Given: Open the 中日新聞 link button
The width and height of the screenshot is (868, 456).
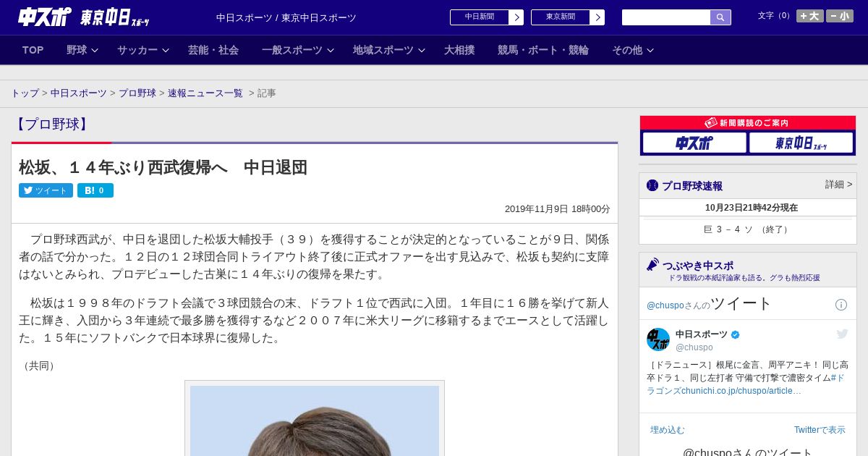Looking at the screenshot, I should 487,17.
